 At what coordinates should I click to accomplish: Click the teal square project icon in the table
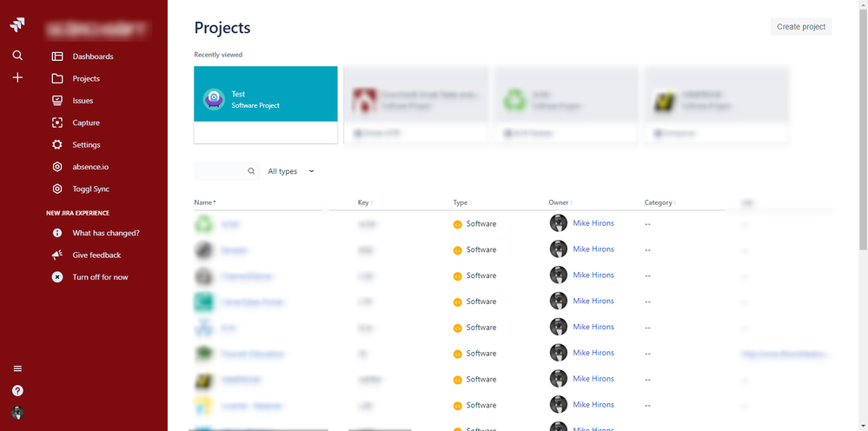[x=203, y=302]
